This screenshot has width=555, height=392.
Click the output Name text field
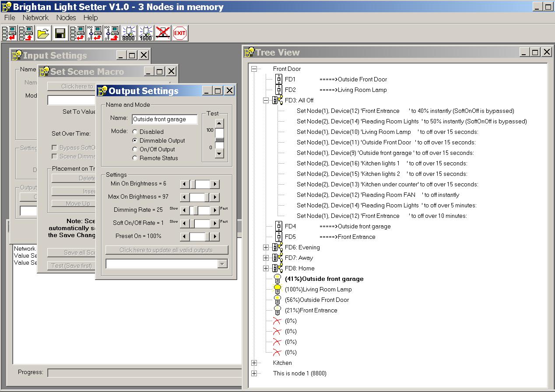point(165,119)
